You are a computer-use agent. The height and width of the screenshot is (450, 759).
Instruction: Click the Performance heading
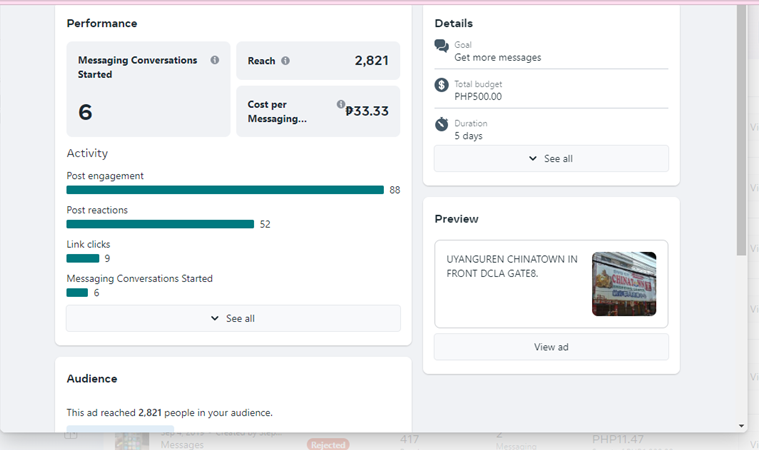click(102, 23)
